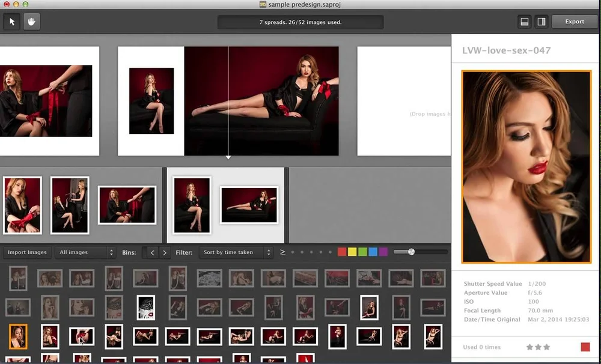Go to next bin arrow
The image size is (601, 364).
pos(165,253)
